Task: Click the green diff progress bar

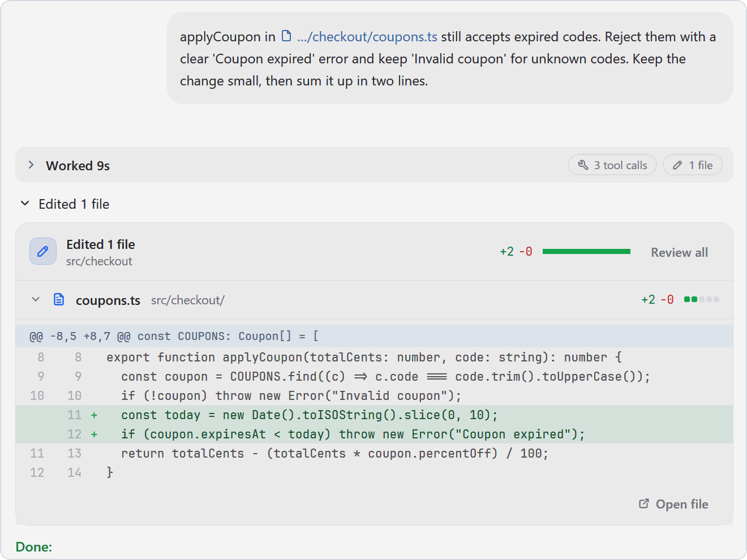Action: 586,252
